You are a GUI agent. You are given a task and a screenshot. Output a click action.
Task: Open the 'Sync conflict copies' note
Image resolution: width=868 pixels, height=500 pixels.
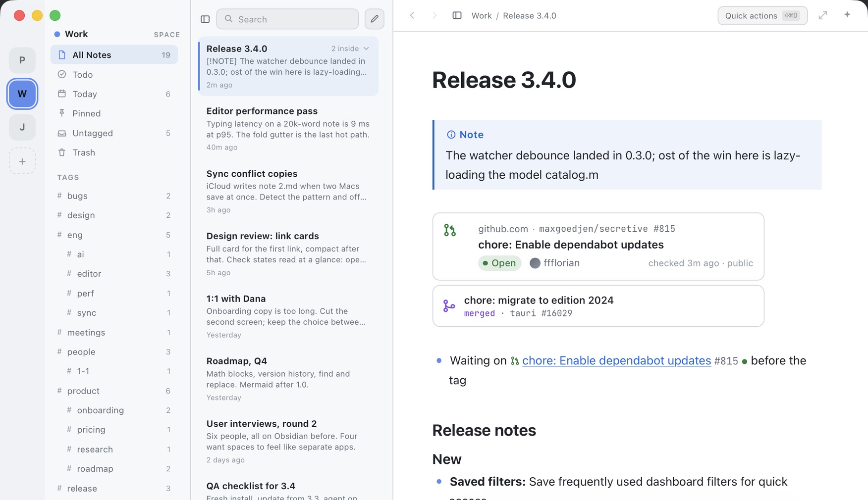coord(288,191)
